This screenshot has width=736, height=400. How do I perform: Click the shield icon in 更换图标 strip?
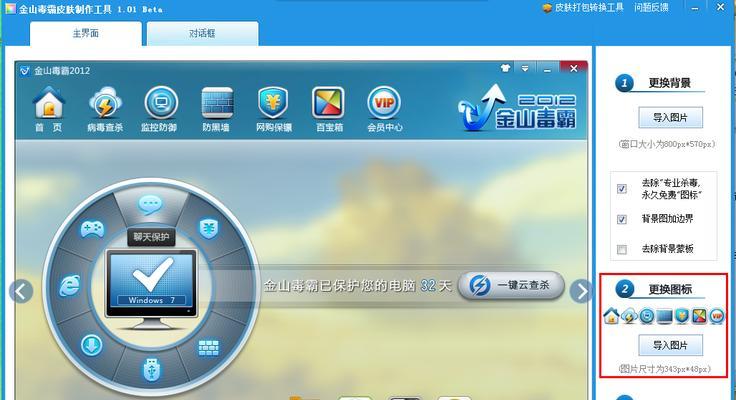682,316
